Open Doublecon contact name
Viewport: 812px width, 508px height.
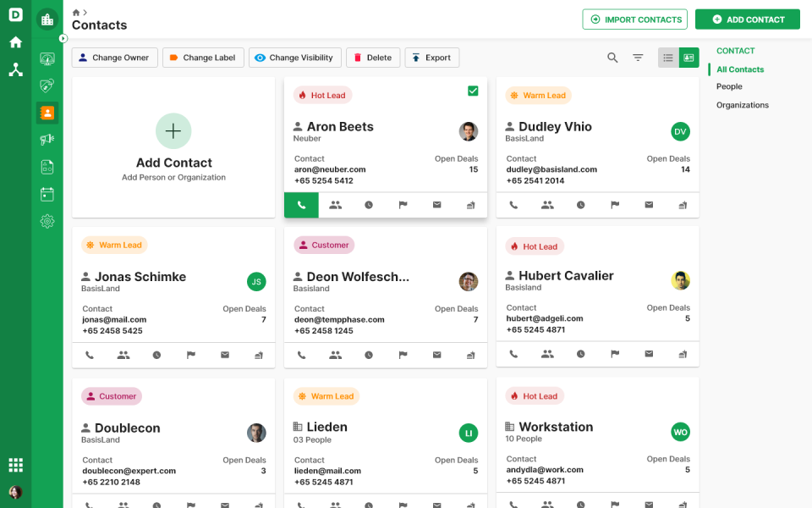click(x=128, y=428)
